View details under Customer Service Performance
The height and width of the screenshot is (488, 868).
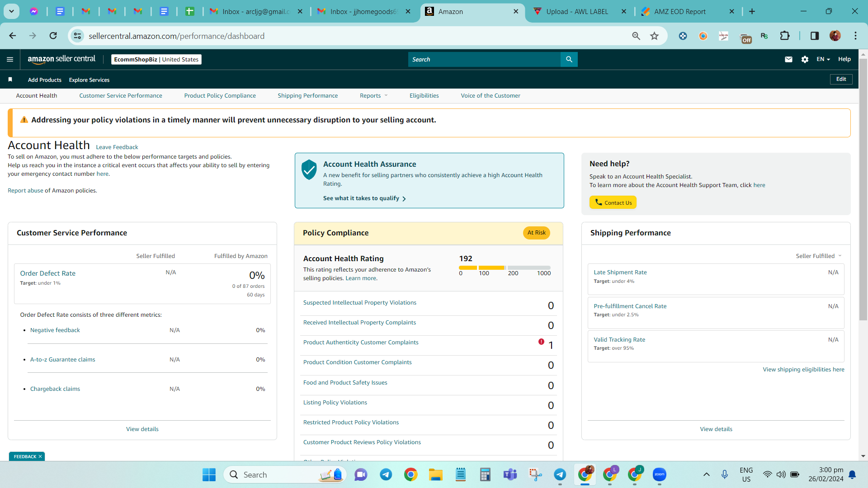click(142, 429)
